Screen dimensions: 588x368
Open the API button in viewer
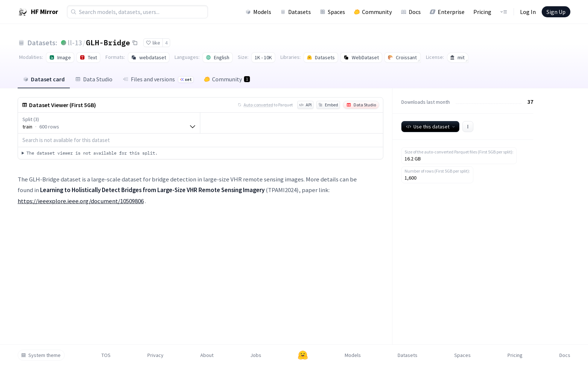point(305,105)
